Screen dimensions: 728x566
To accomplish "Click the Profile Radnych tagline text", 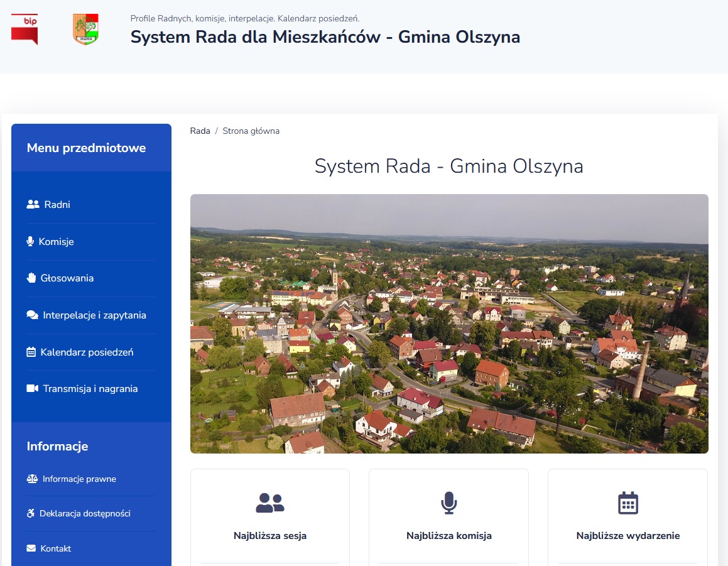I will pos(245,19).
